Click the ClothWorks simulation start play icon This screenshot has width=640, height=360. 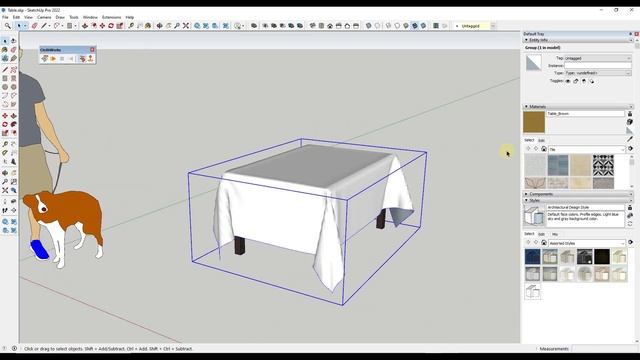pos(53,59)
